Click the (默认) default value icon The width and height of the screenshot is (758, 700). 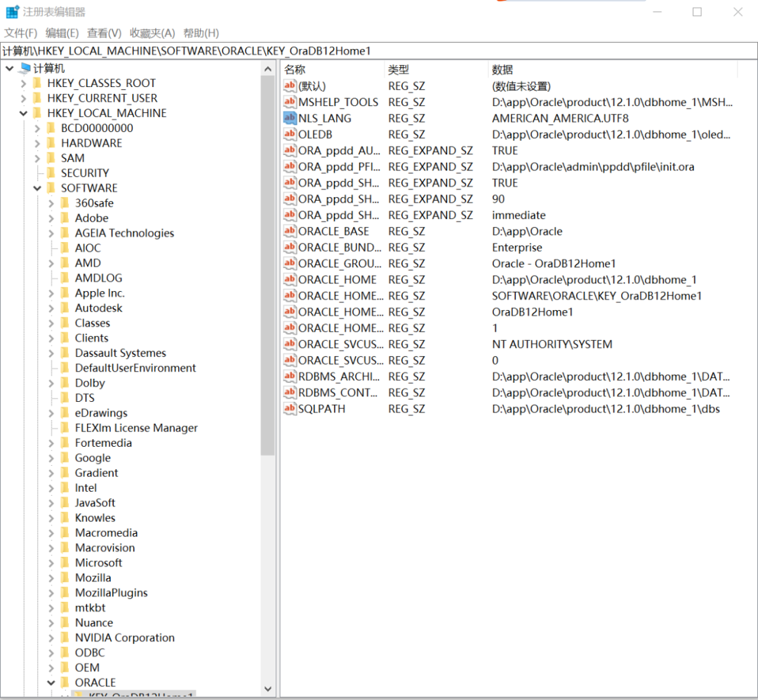[x=290, y=86]
